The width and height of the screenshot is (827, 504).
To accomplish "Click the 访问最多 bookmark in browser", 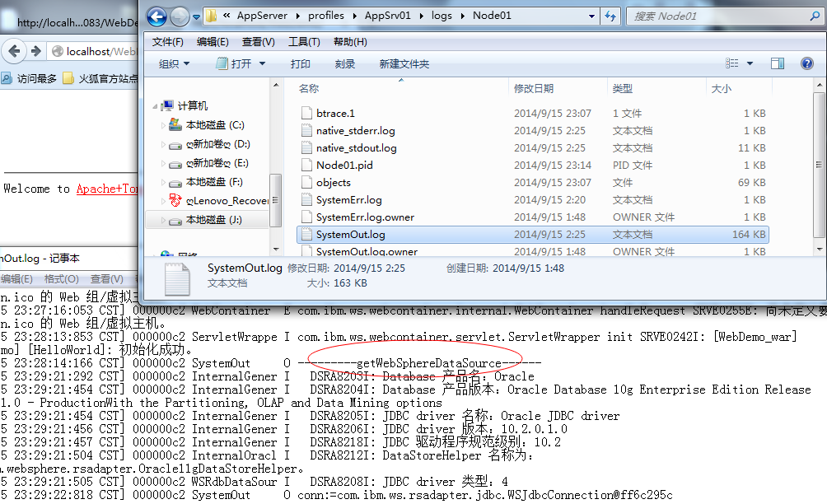I will pos(30,78).
